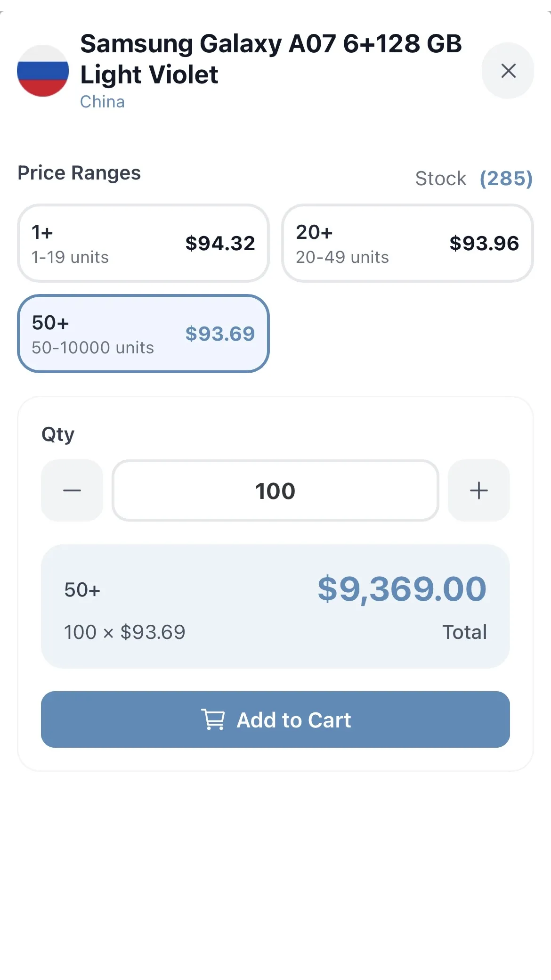Click the X icon in the top corner
The width and height of the screenshot is (551, 980).
tap(508, 72)
